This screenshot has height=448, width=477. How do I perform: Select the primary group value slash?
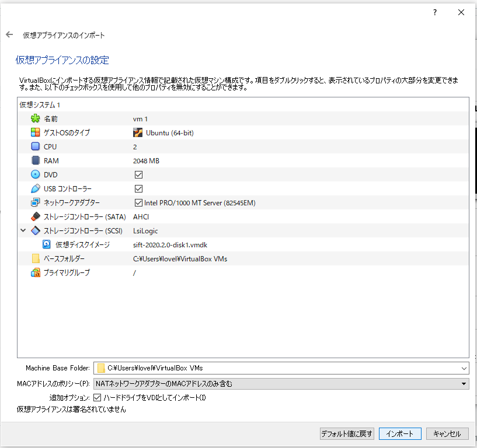pos(134,272)
